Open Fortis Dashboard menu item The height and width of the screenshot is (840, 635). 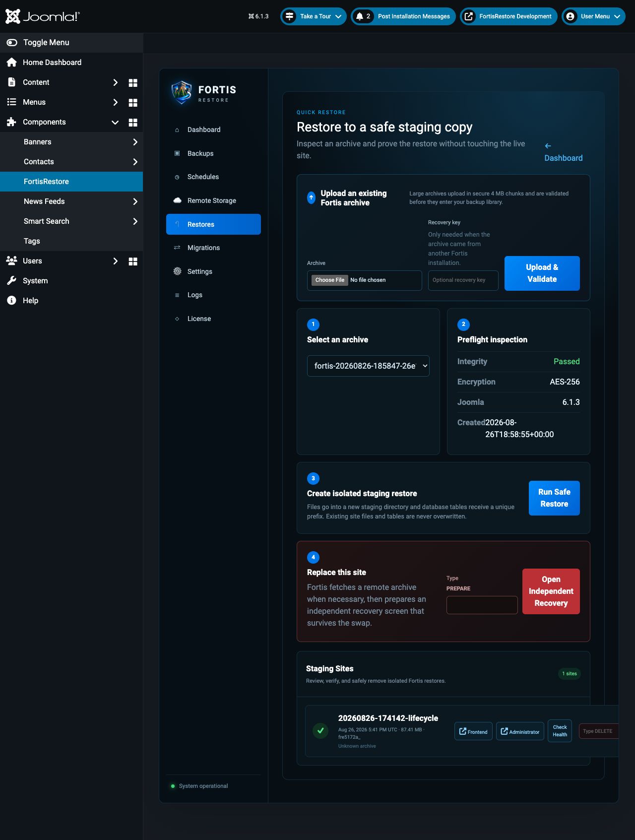(213, 130)
